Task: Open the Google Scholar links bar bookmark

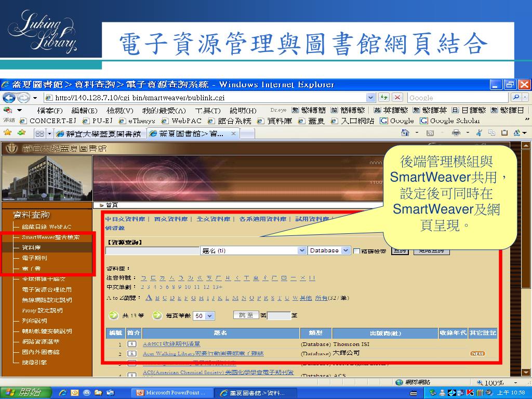Action: (450, 121)
